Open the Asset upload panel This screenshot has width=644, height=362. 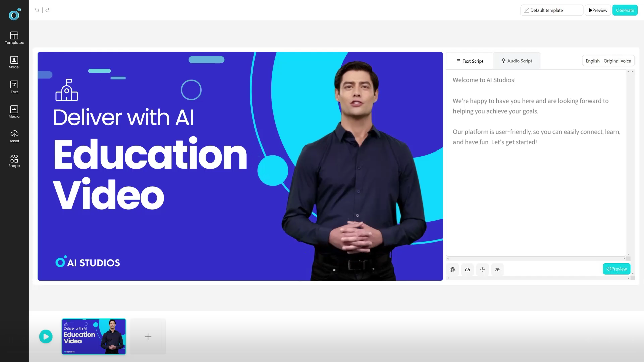14,136
